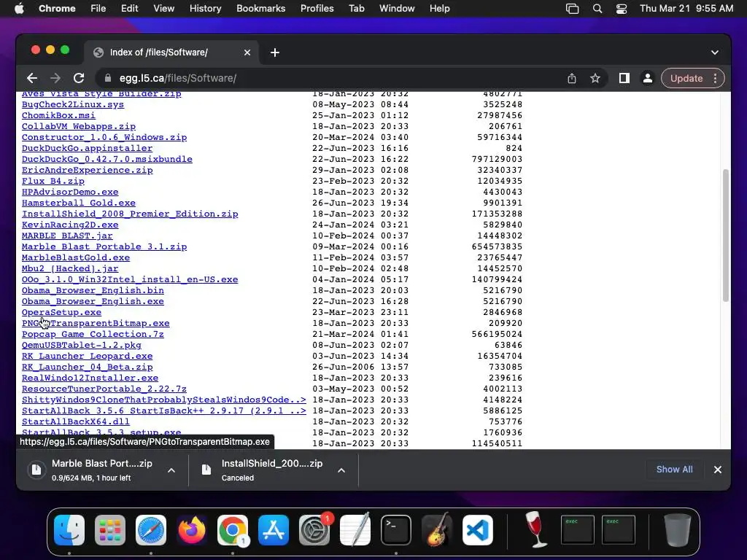The width and height of the screenshot is (747, 560).
Task: Share this page via share icon
Action: click(572, 78)
